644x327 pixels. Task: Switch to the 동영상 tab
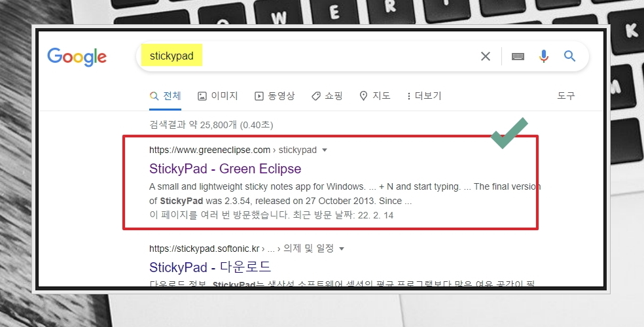point(274,96)
